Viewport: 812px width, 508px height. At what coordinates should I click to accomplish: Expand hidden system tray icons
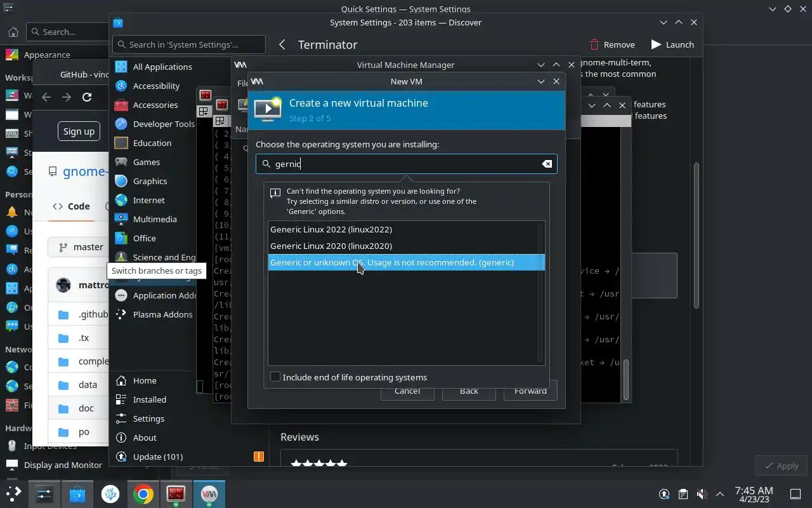(720, 493)
